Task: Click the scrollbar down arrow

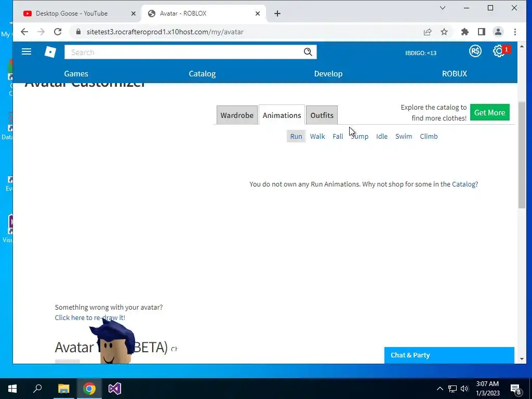Action: point(522,359)
